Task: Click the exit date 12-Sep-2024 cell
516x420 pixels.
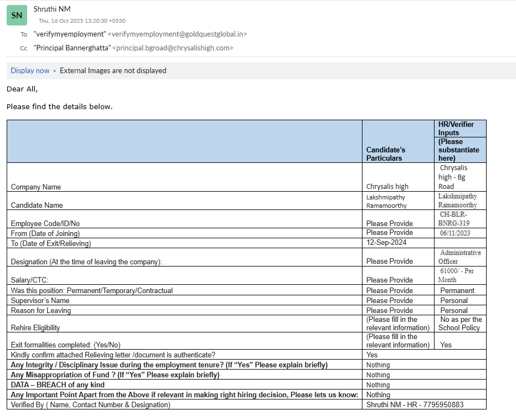Action: (x=386, y=243)
